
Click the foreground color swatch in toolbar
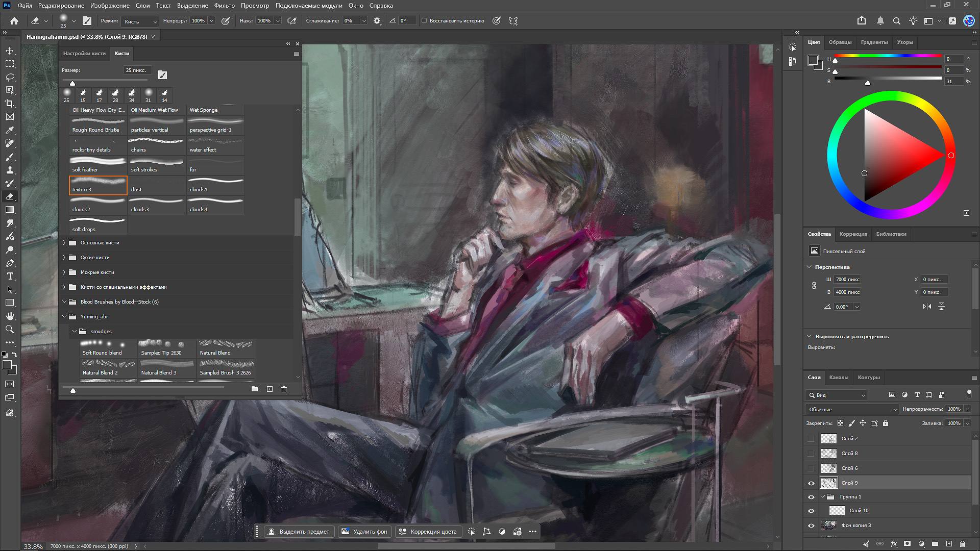[x=7, y=365]
